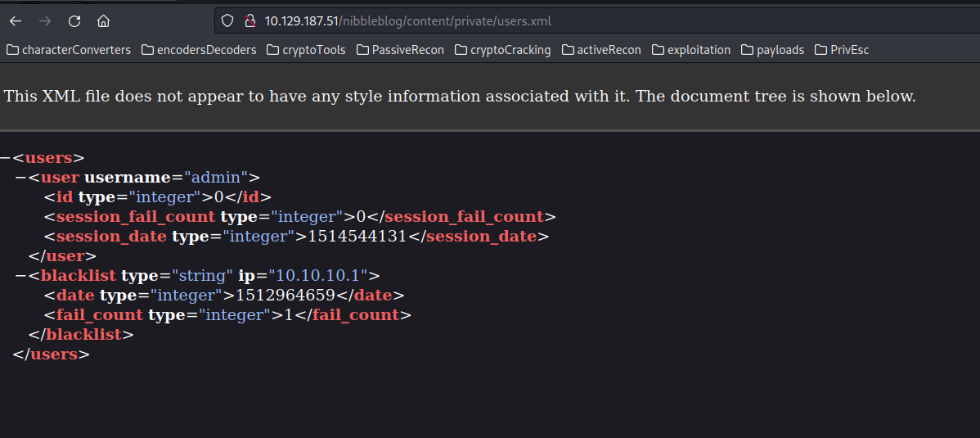Open the cryptoTools bookmark folder
The height and width of the screenshot is (438, 980).
[306, 50]
